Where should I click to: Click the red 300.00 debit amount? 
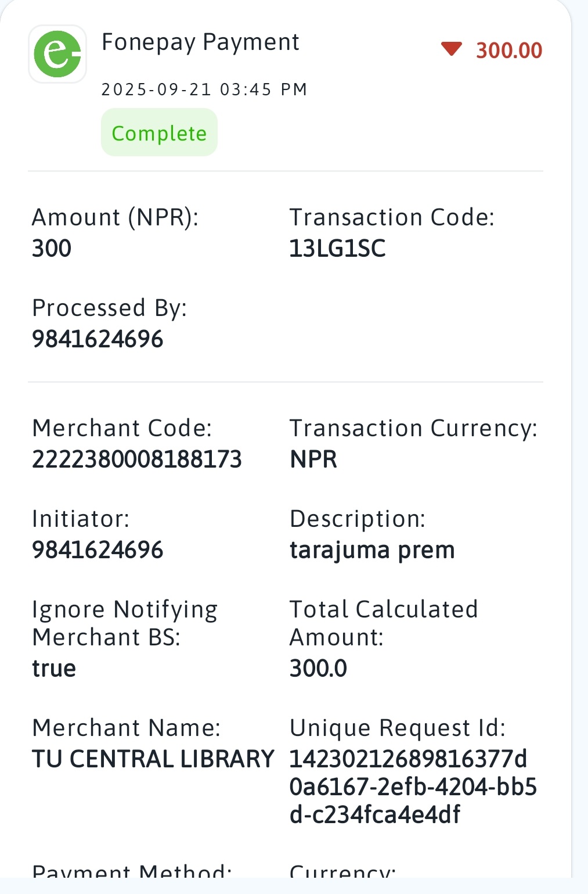tap(509, 51)
